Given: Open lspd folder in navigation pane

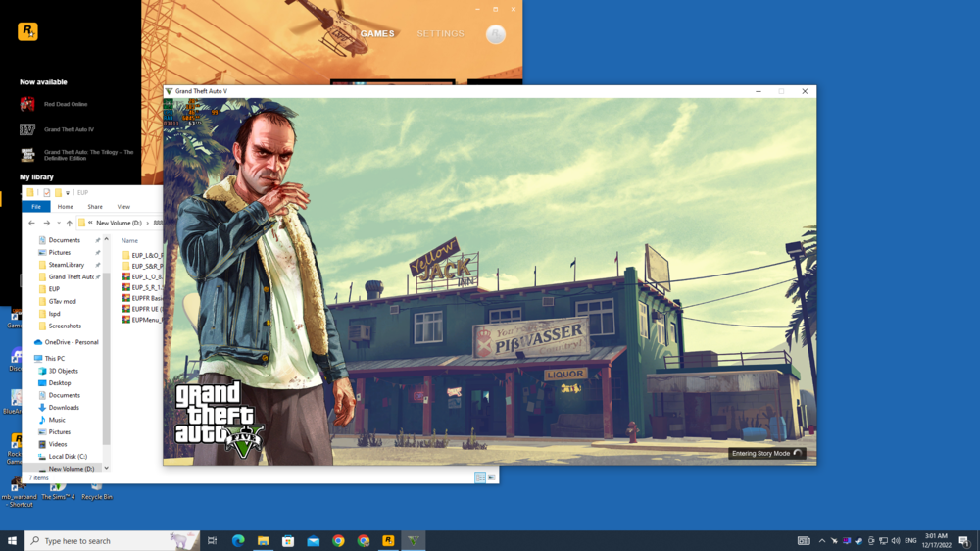Looking at the screenshot, I should (x=54, y=314).
